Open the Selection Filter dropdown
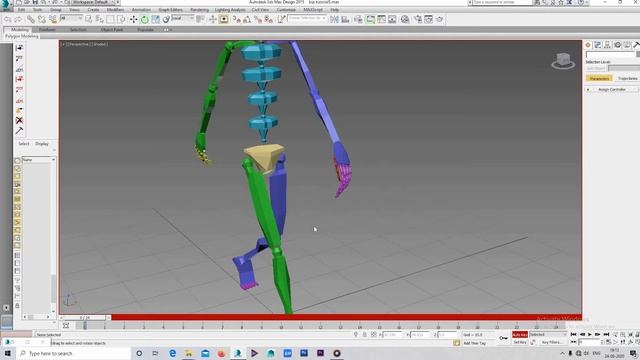The image size is (640, 360). pyautogui.click(x=71, y=18)
